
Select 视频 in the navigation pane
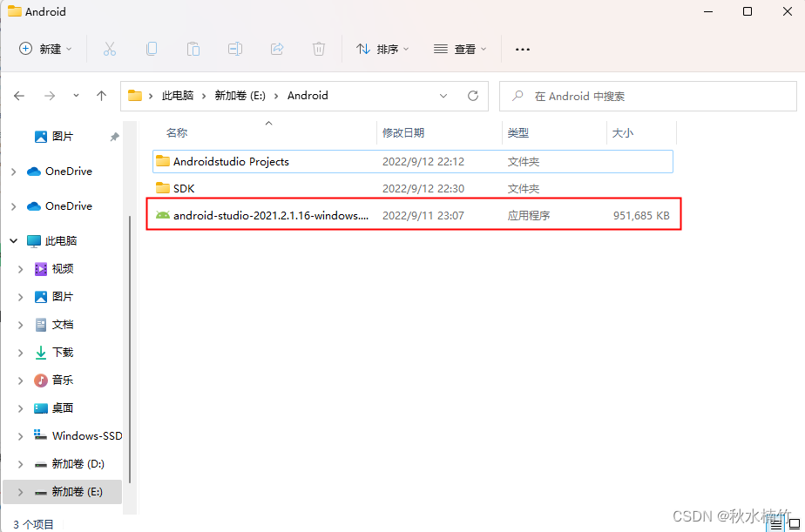63,269
